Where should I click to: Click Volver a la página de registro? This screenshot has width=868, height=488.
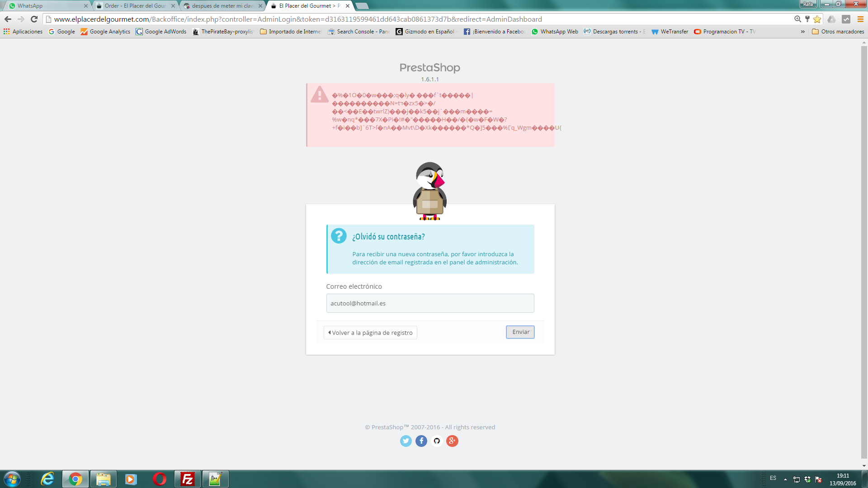pos(370,333)
